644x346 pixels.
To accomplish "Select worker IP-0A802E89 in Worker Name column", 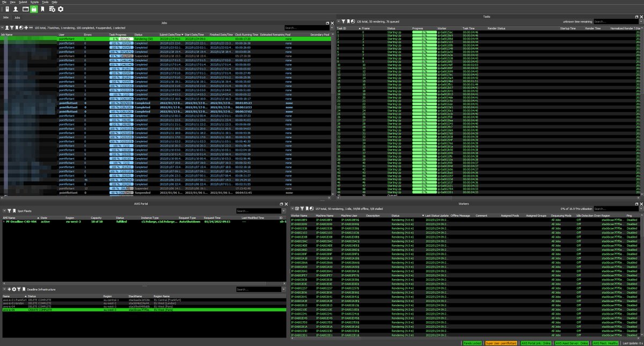I will tap(299, 220).
